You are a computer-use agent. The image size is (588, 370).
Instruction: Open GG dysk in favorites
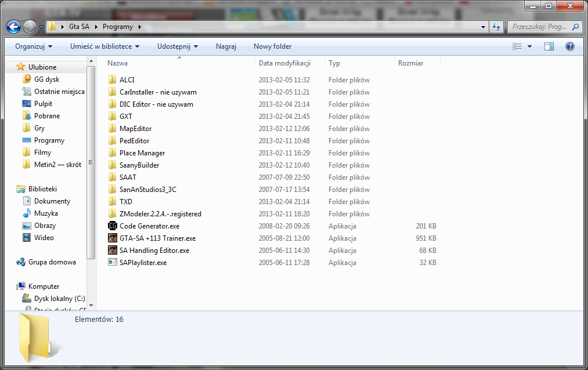point(46,79)
